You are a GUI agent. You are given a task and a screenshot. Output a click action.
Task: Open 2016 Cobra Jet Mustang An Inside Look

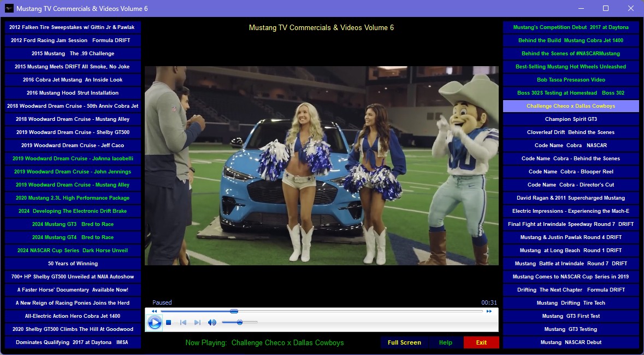click(x=73, y=80)
